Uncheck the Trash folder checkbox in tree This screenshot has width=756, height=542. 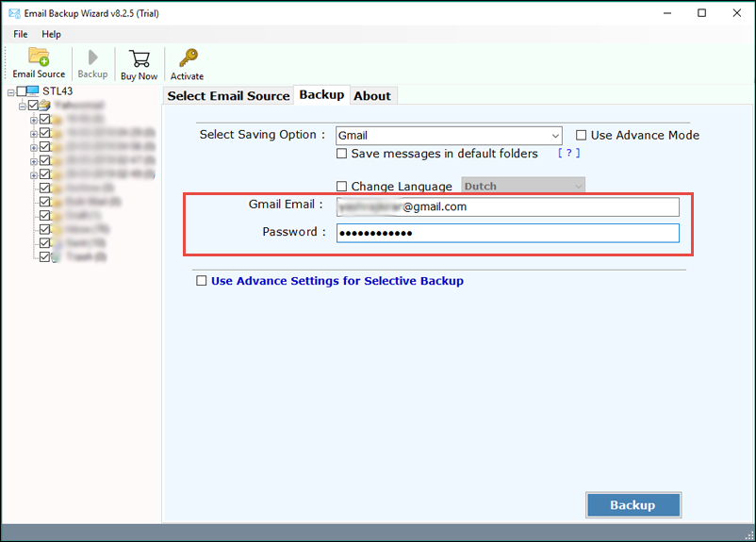pos(45,256)
